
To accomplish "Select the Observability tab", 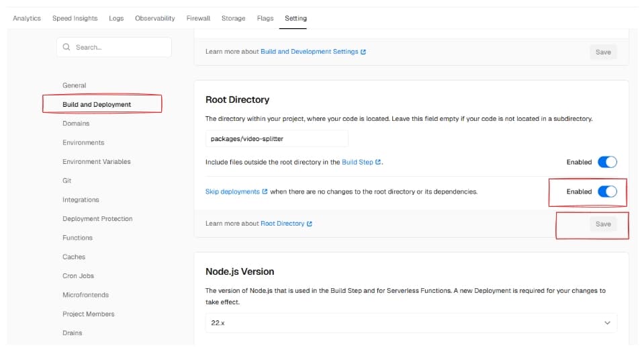I will [155, 18].
